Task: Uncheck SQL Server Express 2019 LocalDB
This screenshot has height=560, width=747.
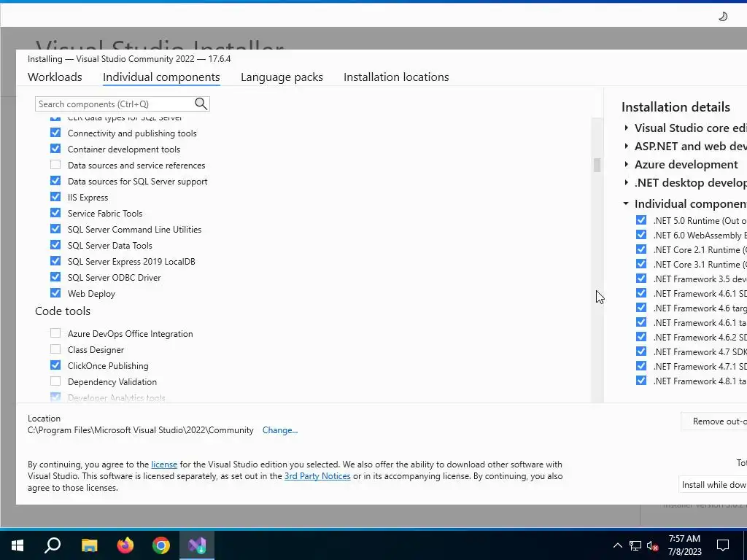Action: [x=55, y=261]
